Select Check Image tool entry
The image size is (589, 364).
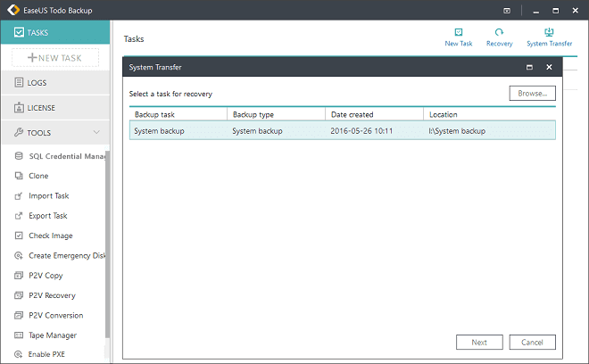point(51,236)
